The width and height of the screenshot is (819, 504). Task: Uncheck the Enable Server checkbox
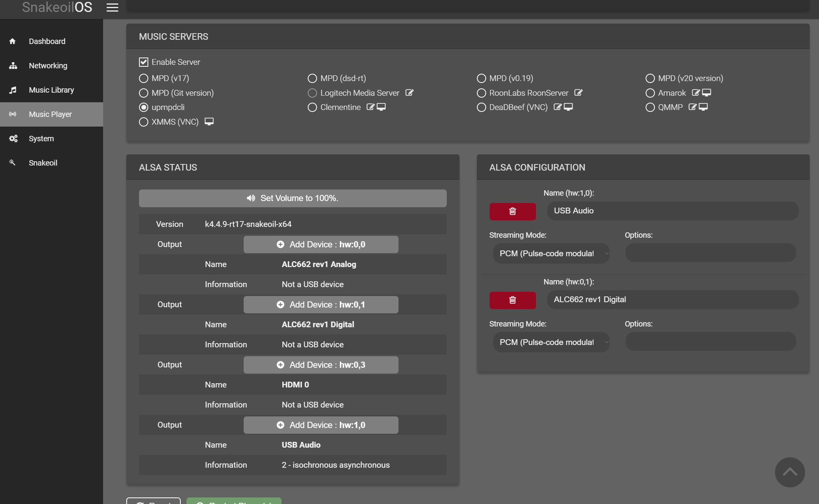pyautogui.click(x=143, y=62)
